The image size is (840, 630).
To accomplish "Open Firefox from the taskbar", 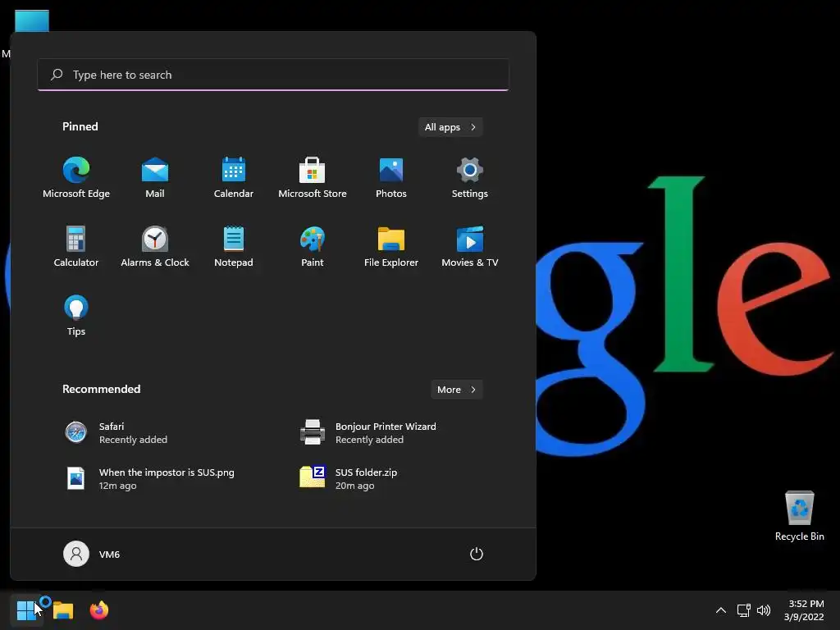I will (99, 610).
